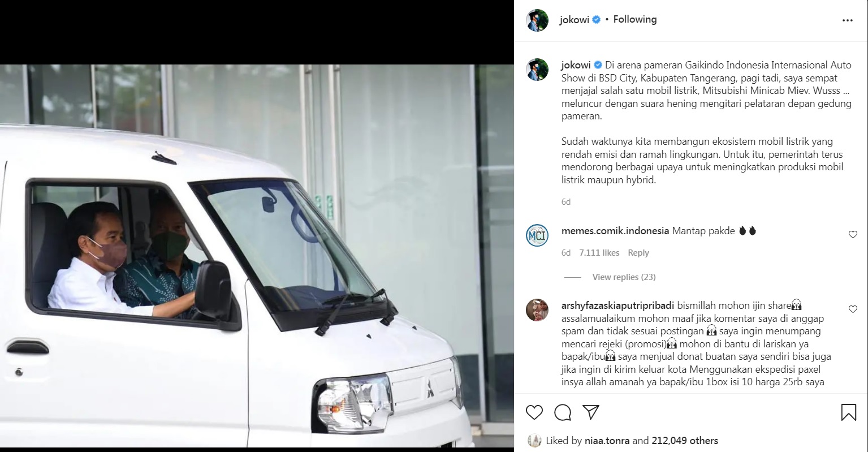Like the post with the heart icon
The width and height of the screenshot is (868, 452).
(x=534, y=412)
